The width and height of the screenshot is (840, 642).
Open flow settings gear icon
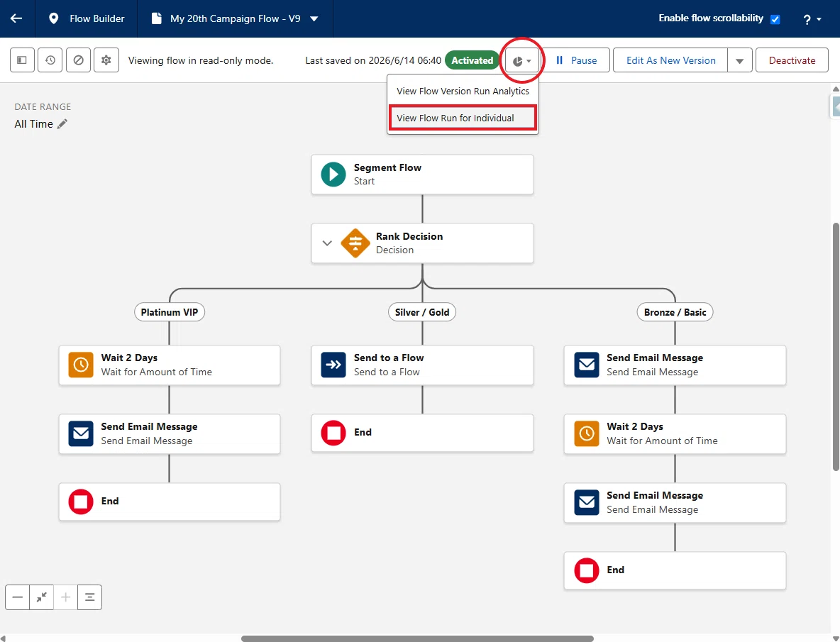click(106, 60)
